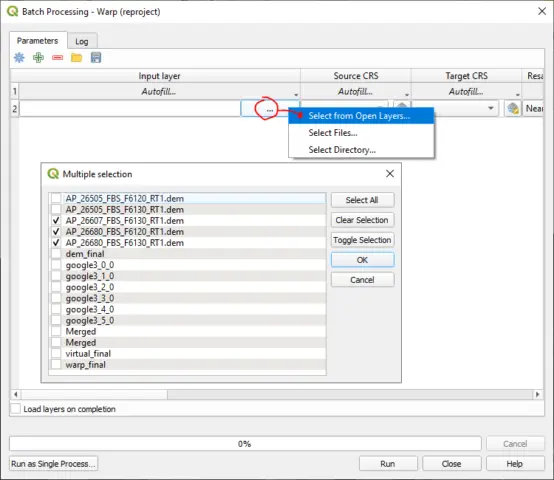Screen dimensions: 554x480
Task: Choose Select Directory... menu entry
Action: tap(361, 150)
